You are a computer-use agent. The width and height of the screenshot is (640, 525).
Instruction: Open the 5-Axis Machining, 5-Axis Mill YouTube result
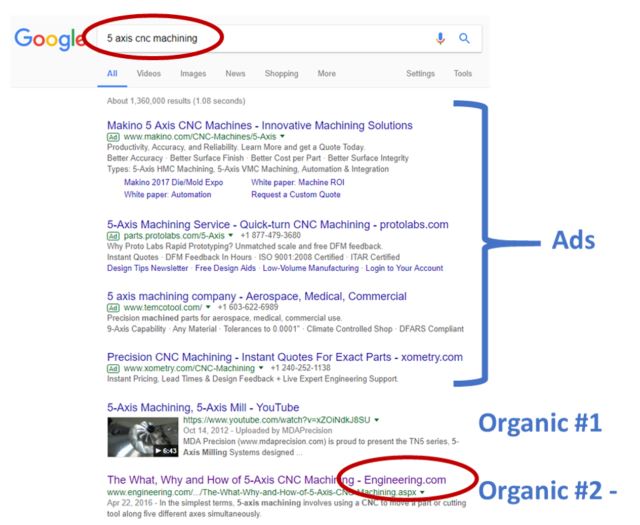coord(203,407)
